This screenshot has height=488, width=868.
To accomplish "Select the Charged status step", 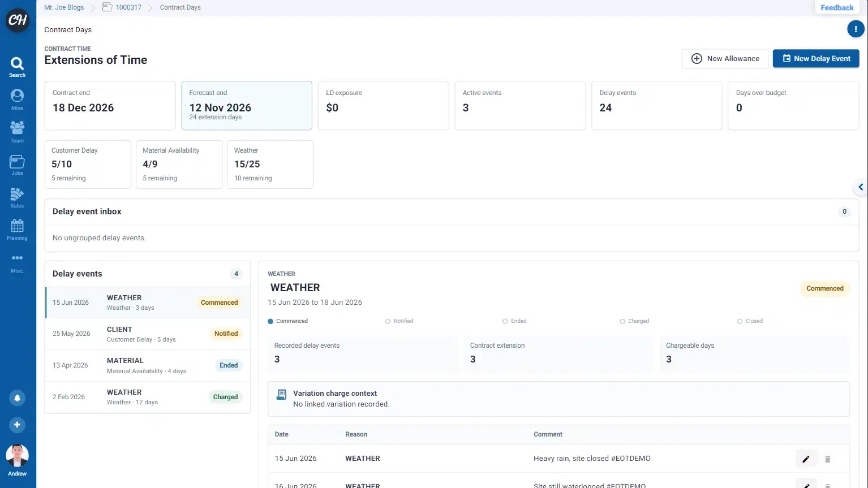I will (x=634, y=321).
